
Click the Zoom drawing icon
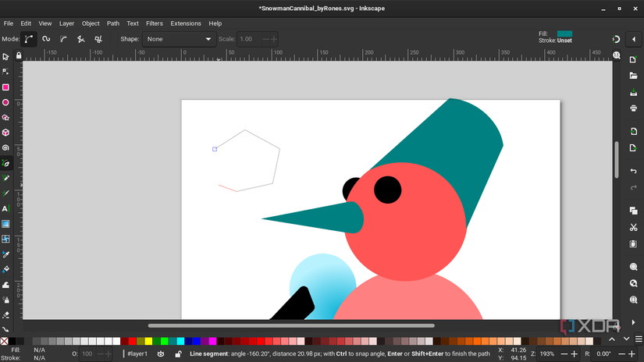click(633, 283)
